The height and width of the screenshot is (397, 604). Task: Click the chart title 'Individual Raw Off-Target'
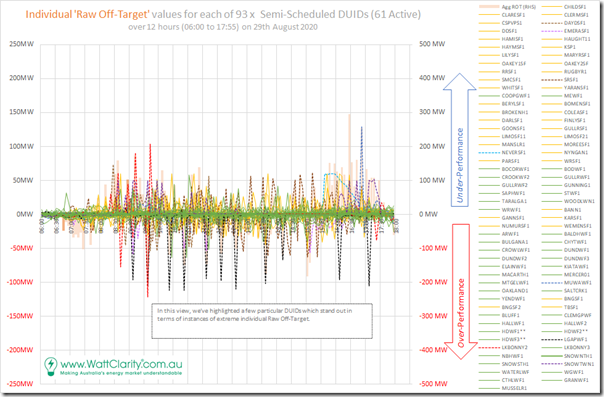pos(87,15)
